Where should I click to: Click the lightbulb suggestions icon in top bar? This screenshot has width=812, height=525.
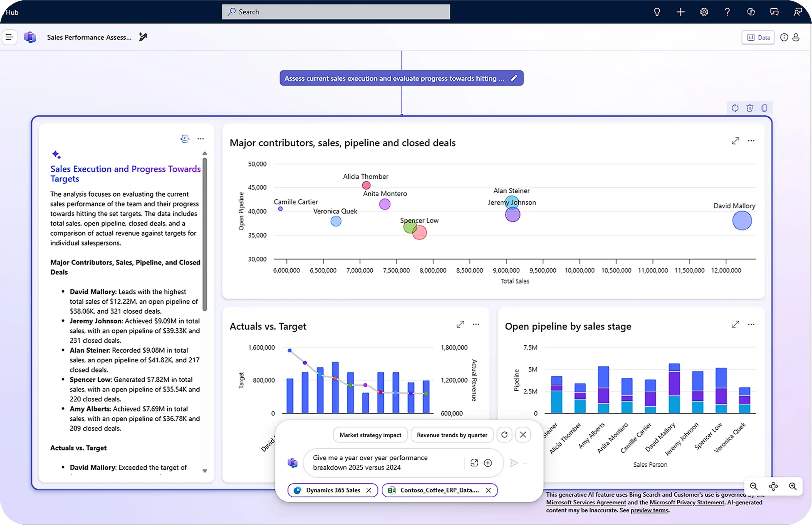(x=657, y=12)
